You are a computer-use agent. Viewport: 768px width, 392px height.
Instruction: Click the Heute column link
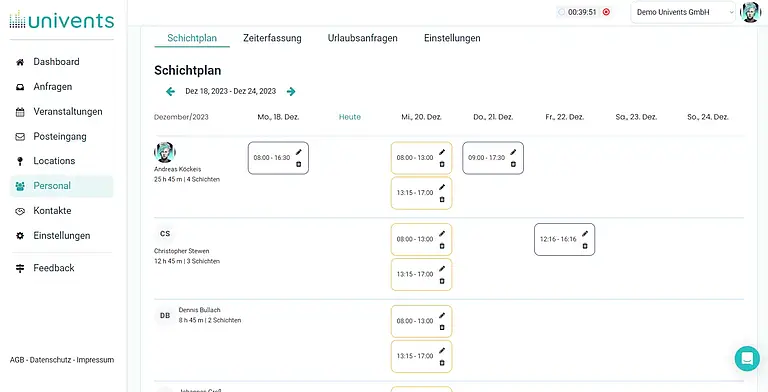click(350, 117)
